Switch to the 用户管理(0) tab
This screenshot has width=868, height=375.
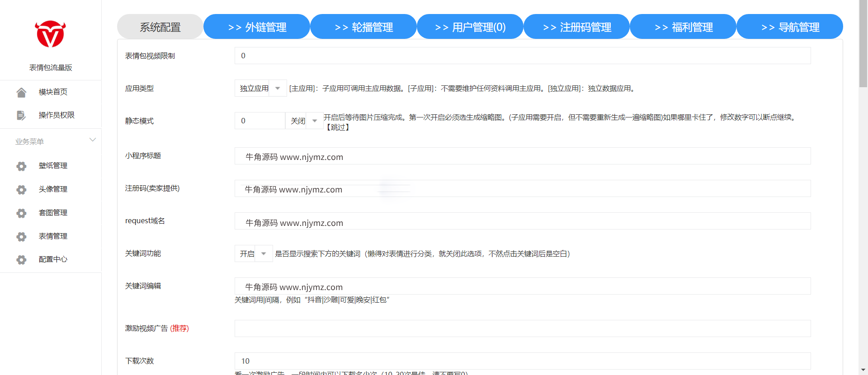pos(470,27)
